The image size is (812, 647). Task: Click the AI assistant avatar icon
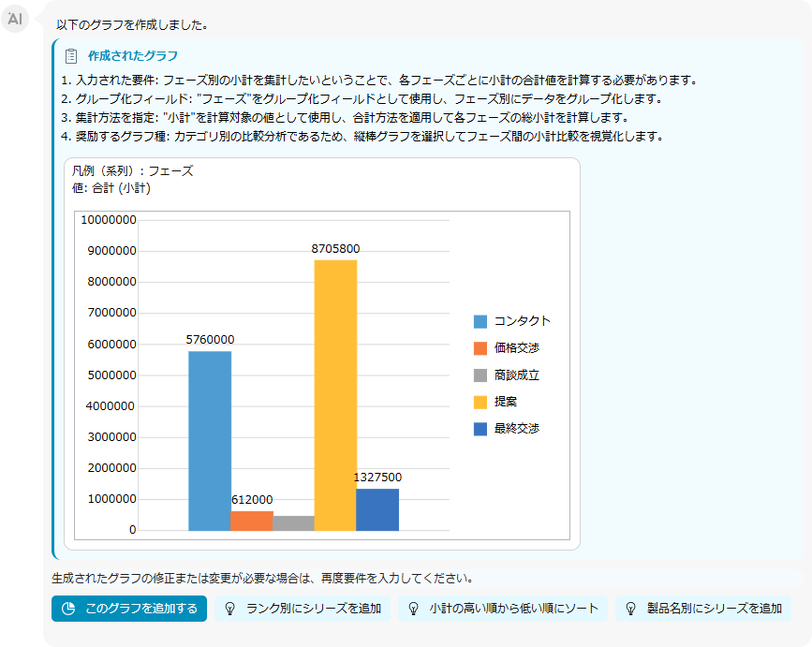click(15, 18)
